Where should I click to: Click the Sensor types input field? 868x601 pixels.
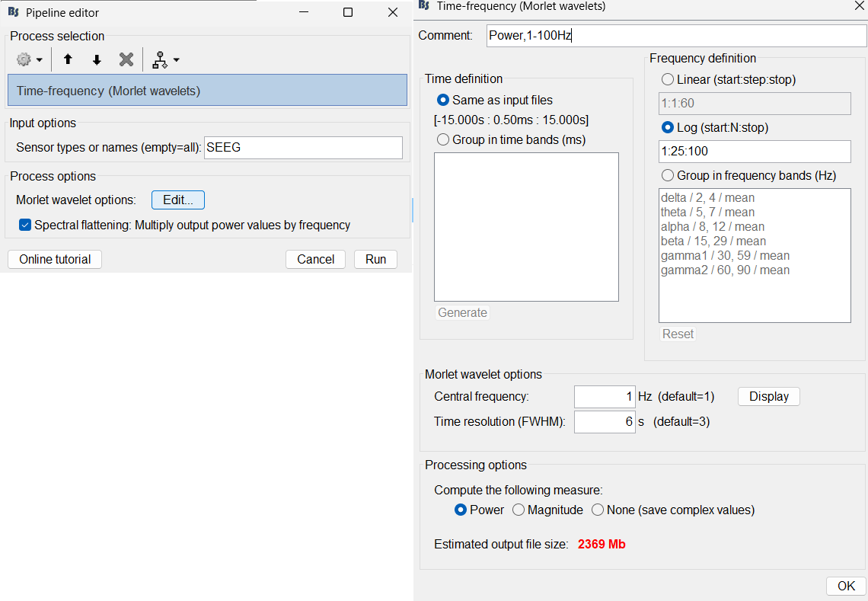pos(303,148)
